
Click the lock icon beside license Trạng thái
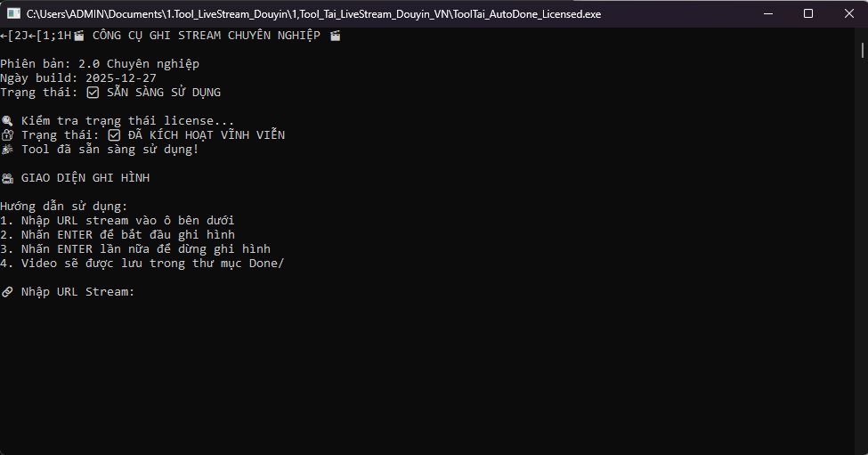click(7, 135)
